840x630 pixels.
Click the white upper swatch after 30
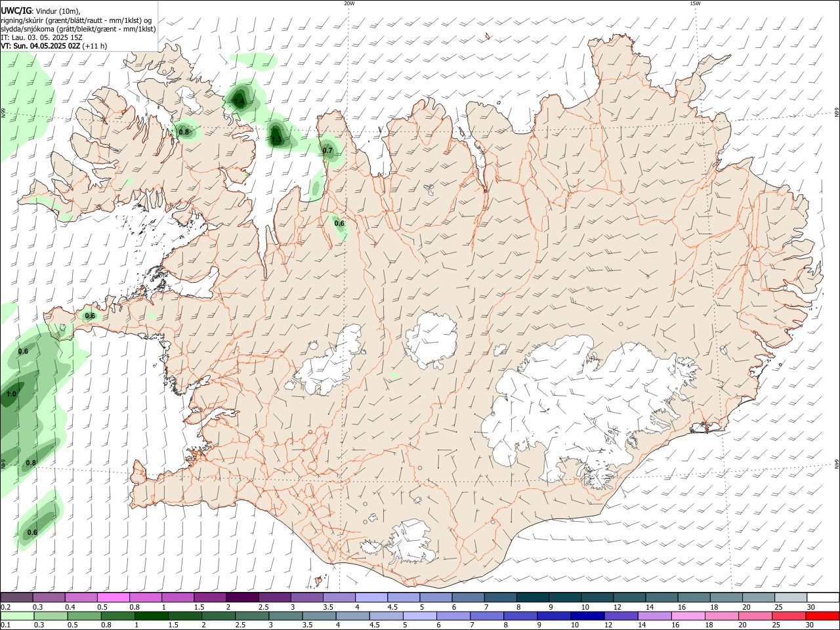point(822,598)
